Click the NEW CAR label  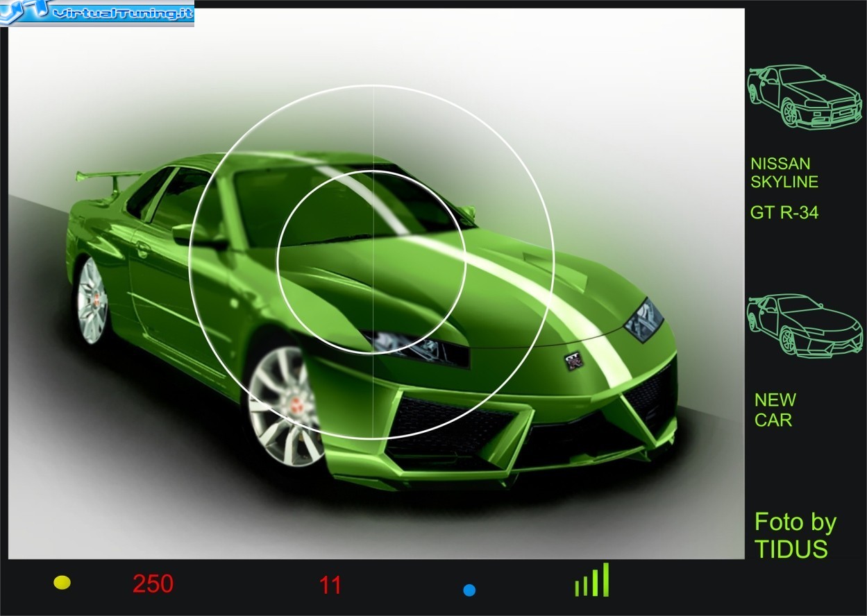click(x=775, y=410)
